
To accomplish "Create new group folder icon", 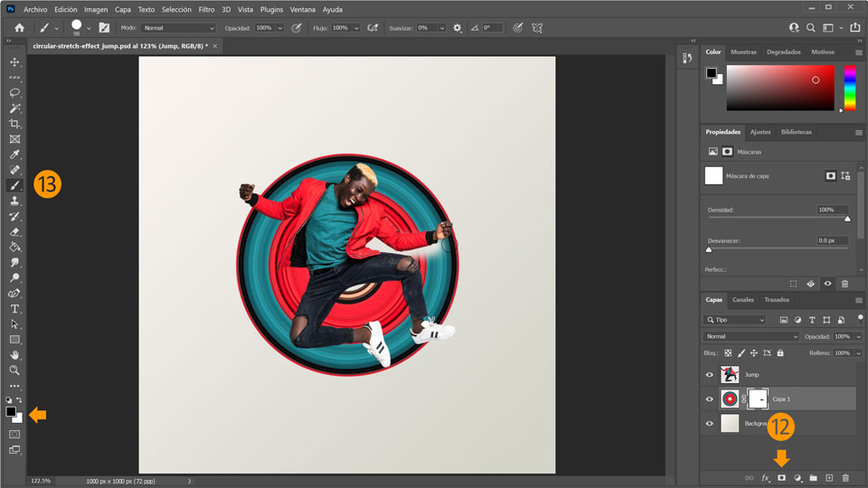I will pyautogui.click(x=813, y=478).
